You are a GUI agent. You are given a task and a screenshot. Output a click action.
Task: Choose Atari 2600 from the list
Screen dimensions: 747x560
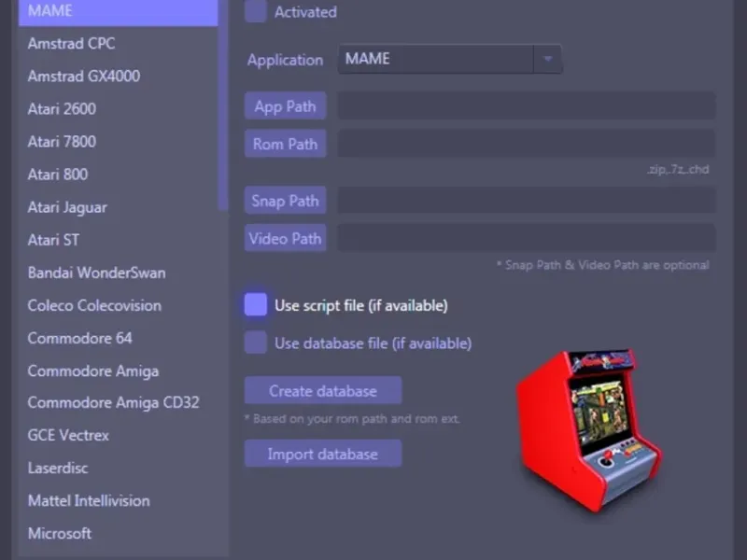coord(62,109)
